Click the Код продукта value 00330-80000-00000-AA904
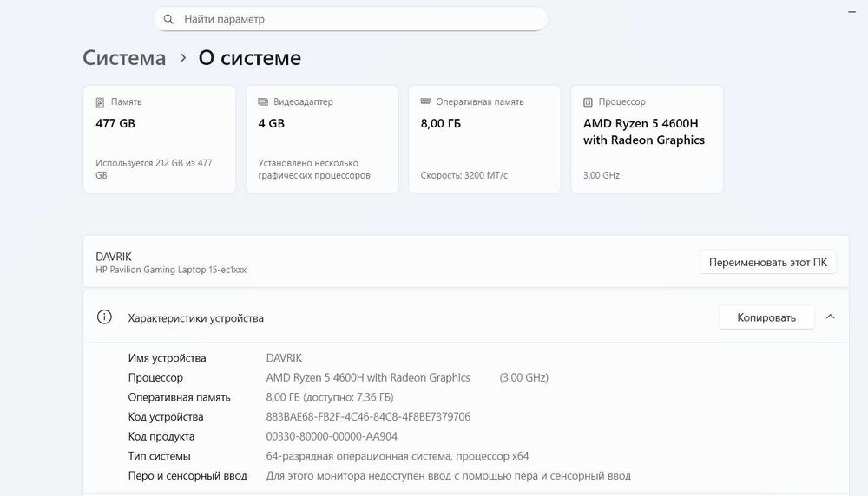 pos(332,437)
